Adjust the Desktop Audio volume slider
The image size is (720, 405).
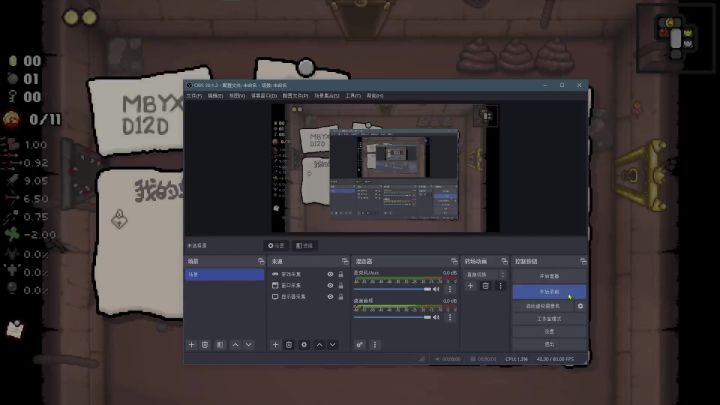393,317
